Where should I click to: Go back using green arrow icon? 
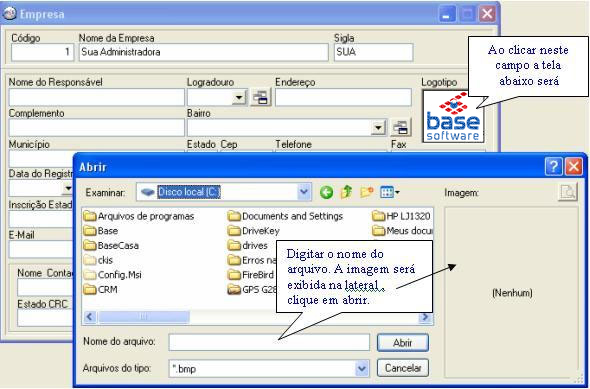coord(326,193)
